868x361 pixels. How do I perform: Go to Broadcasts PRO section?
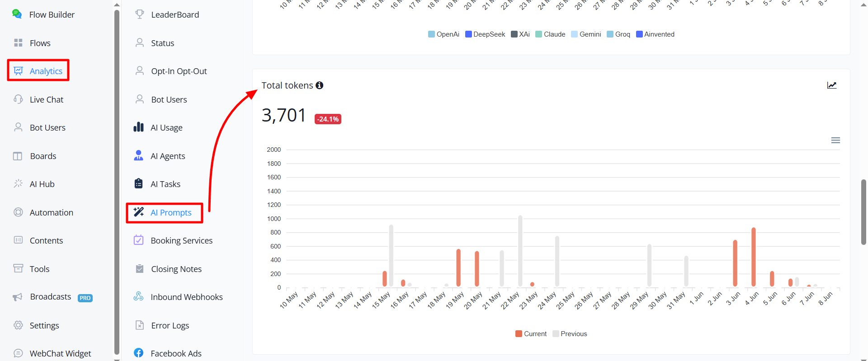click(x=53, y=297)
